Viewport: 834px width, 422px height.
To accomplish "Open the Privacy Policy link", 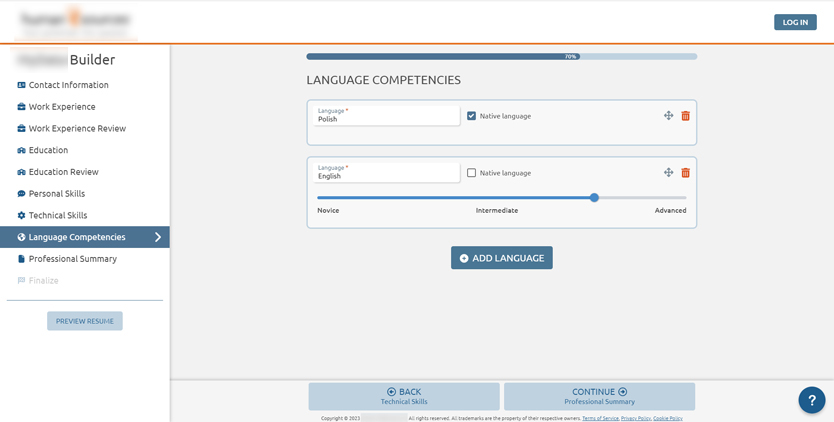I will (x=635, y=418).
